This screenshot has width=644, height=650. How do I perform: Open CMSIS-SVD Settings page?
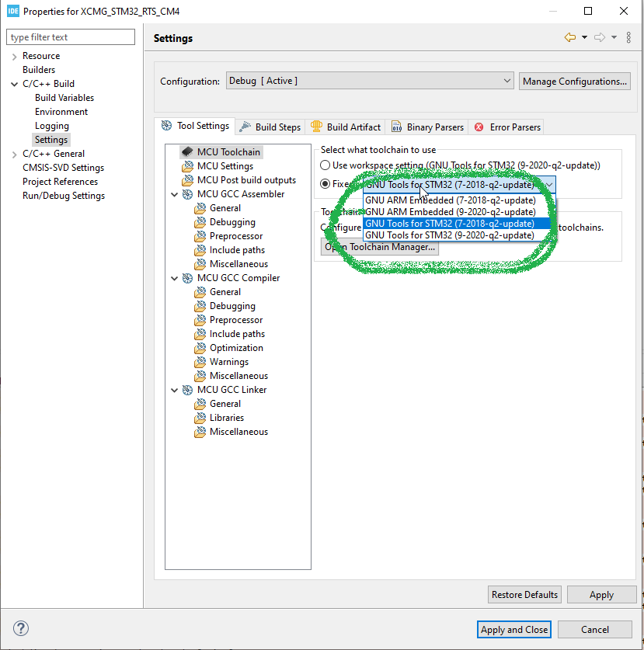(x=63, y=168)
